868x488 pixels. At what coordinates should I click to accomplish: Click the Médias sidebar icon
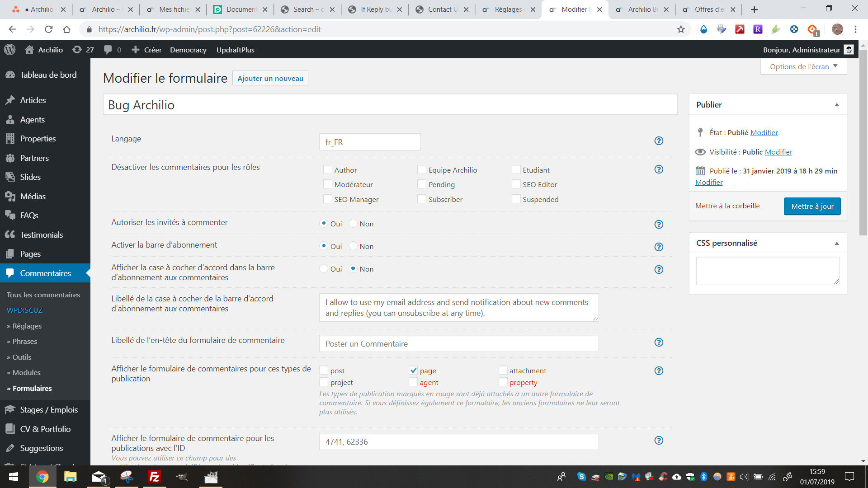pos(10,196)
